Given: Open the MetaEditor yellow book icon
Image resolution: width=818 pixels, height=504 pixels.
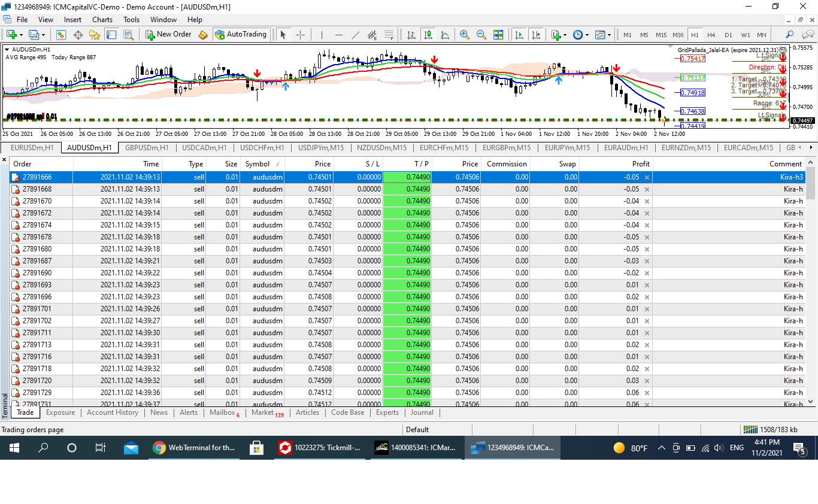Looking at the screenshot, I should coord(203,35).
